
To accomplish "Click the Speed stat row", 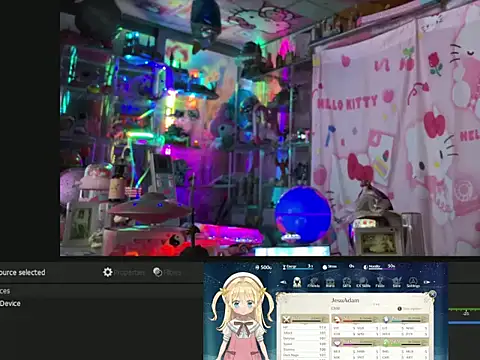I will [x=305, y=344].
